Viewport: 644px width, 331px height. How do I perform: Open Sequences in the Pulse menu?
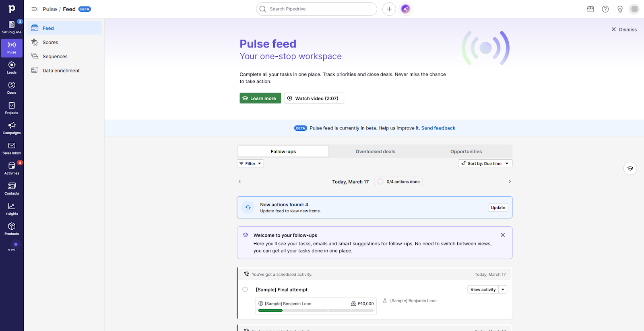(64, 56)
